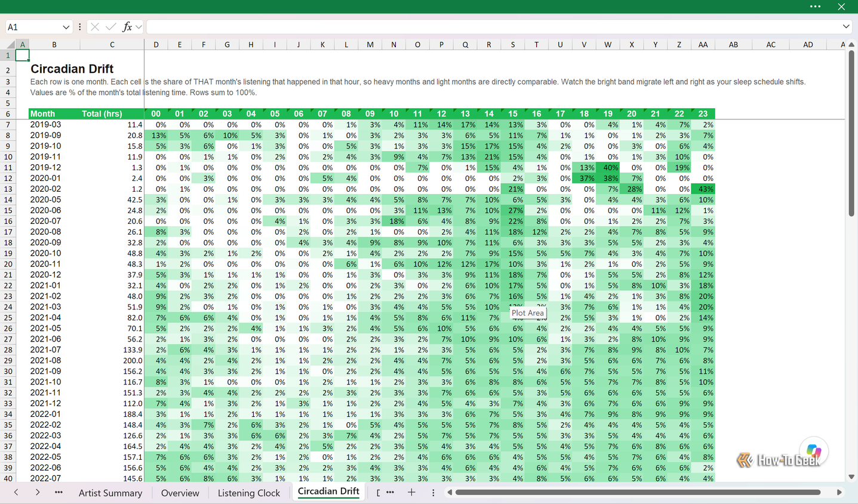
Task: Click the Select All corner triangle
Action: [11, 45]
